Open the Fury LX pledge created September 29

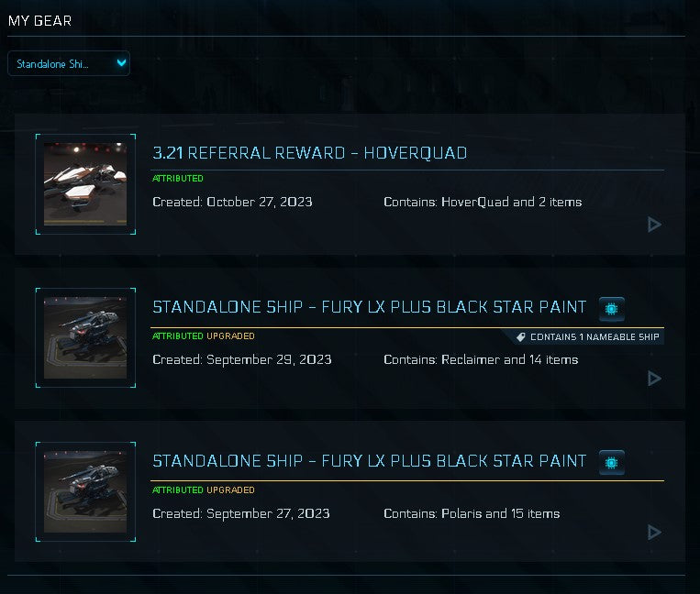coord(369,307)
